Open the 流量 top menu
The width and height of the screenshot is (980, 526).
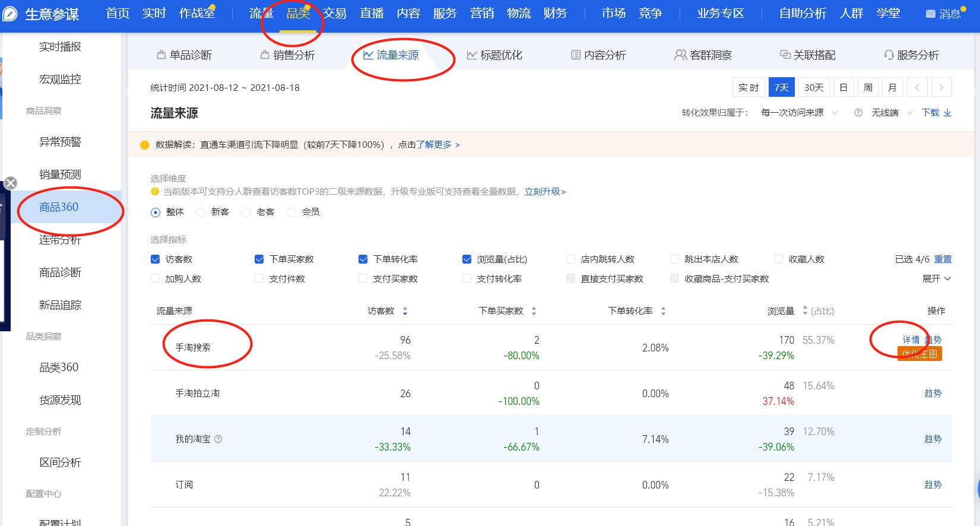pos(261,13)
